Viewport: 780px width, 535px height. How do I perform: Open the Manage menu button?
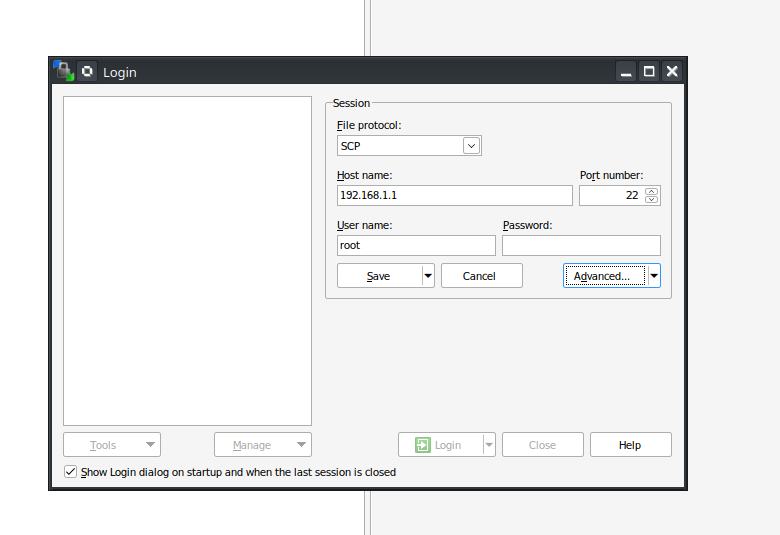[x=262, y=445]
